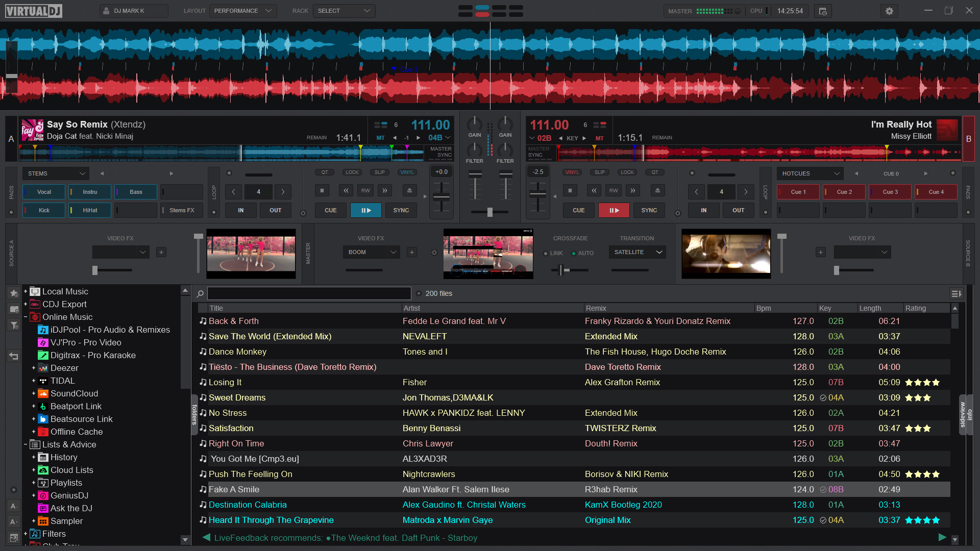Open the SATELLITE transition dropdown
The width and height of the screenshot is (980, 551).
pos(636,252)
